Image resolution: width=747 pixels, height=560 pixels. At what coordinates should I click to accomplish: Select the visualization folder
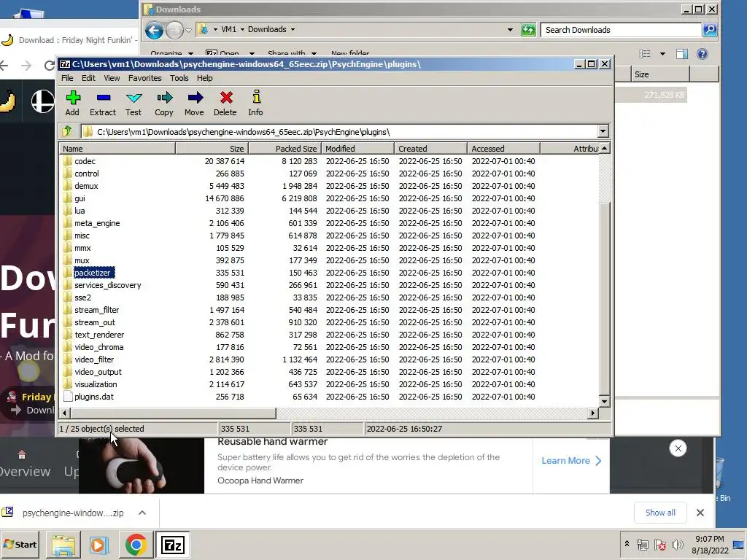(96, 384)
